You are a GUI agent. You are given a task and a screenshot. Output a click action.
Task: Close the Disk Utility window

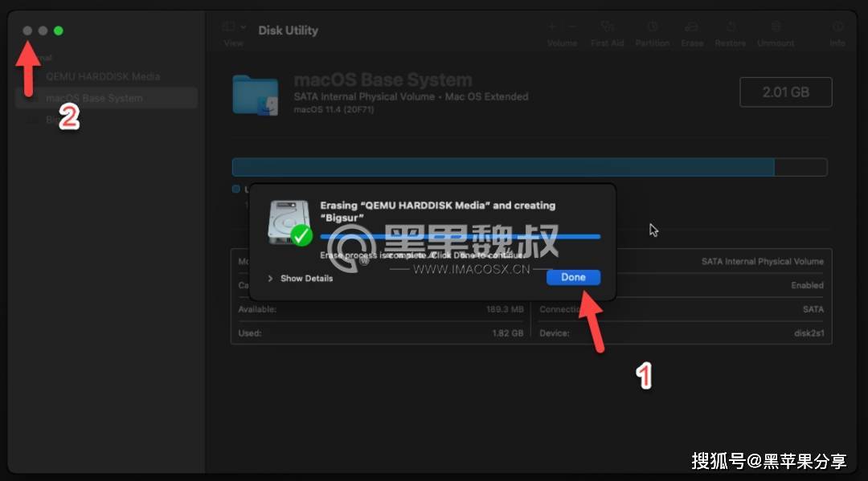tap(27, 31)
